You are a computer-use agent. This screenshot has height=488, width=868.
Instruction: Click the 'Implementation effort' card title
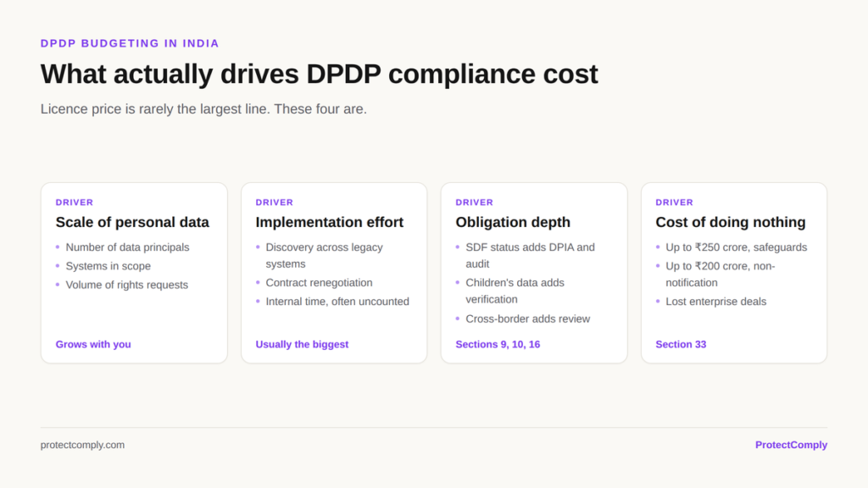coord(330,222)
